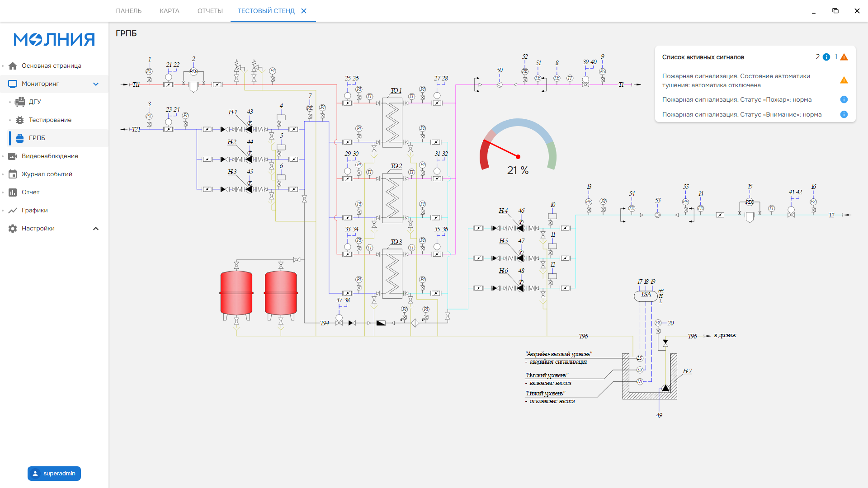Open the Видеонаблюдение camera icon
Screen dimensions: 868x488
tap(13, 156)
